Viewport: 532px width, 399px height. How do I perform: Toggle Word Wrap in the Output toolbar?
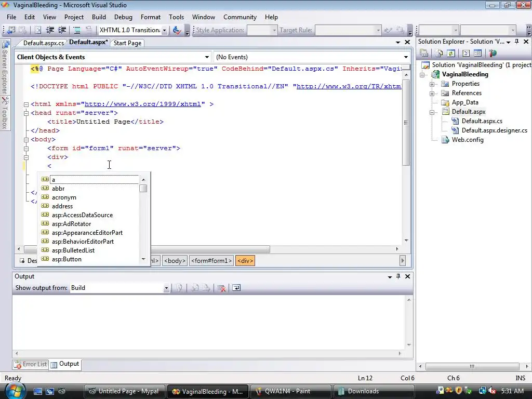236,288
